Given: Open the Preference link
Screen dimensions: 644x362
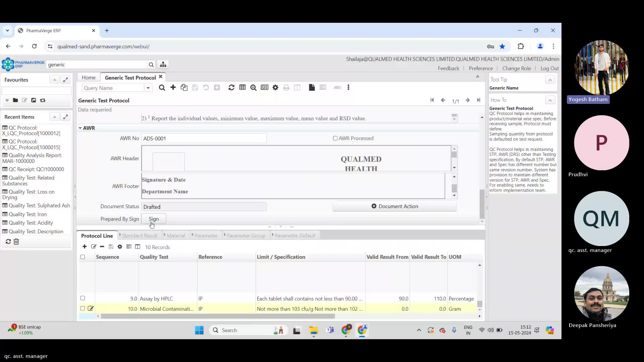Looking at the screenshot, I should (481, 68).
